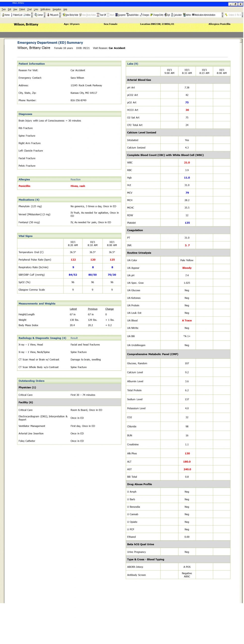Click the blood pressure value 84/52
The height and width of the screenshot is (644, 244).
tap(73, 275)
